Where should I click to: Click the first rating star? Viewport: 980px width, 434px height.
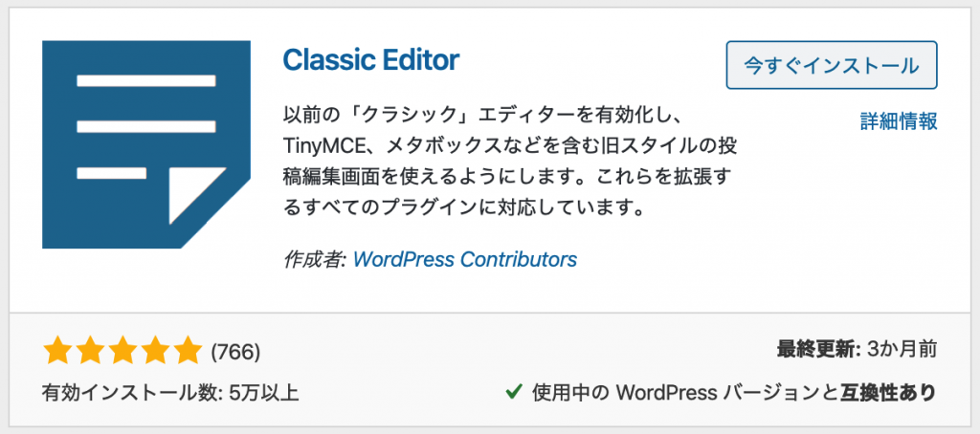point(57,351)
